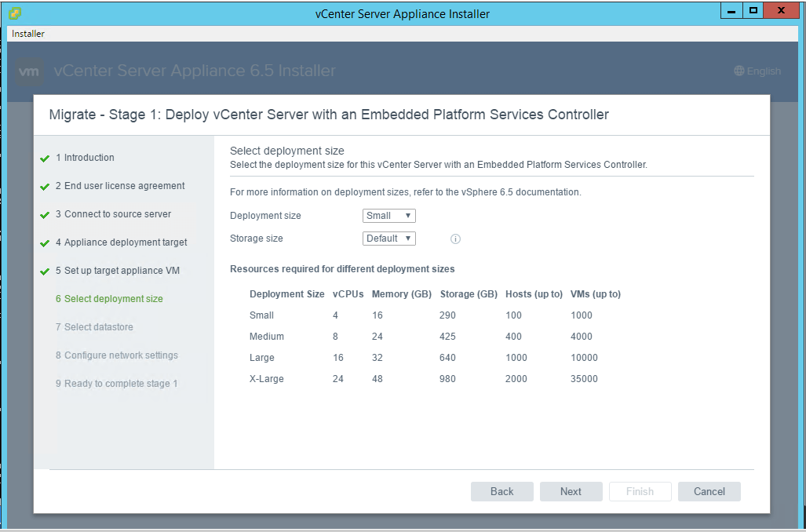The height and width of the screenshot is (532, 806).
Task: Click the Cancel button
Action: click(709, 491)
